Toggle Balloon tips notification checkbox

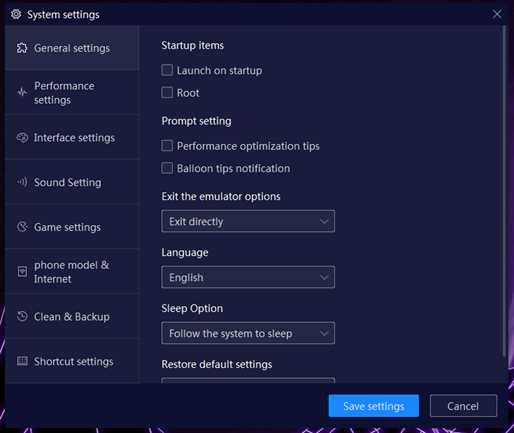pyautogui.click(x=167, y=168)
